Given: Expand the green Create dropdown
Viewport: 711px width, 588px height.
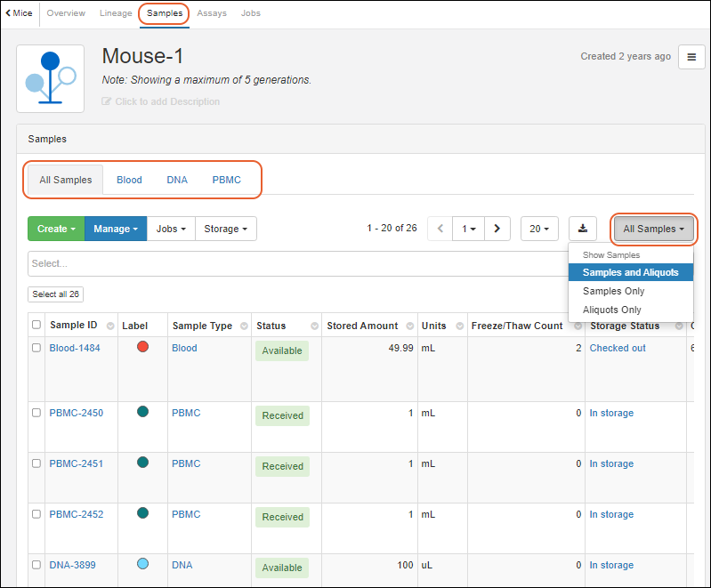Looking at the screenshot, I should pyautogui.click(x=56, y=229).
